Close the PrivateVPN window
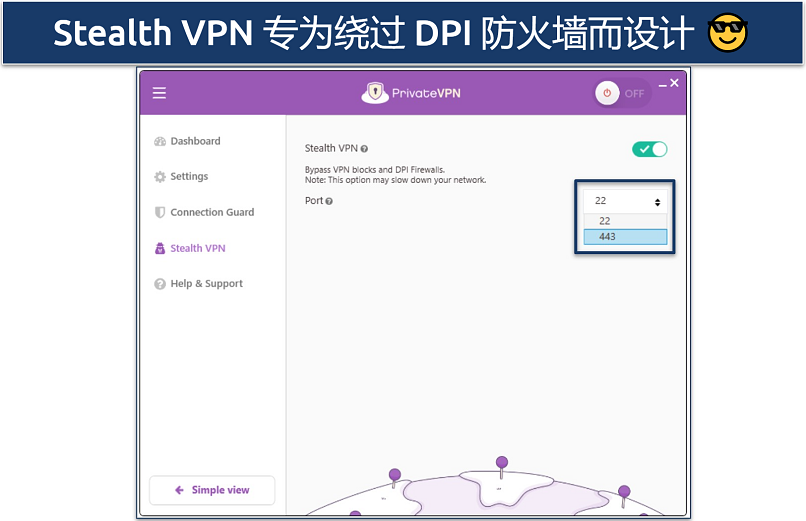Image resolution: width=806 pixels, height=521 pixels. [x=674, y=83]
